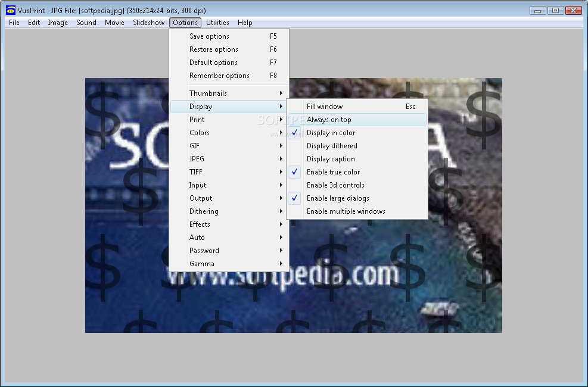Image resolution: width=588 pixels, height=387 pixels.
Task: Minimize the VuePrint window
Action: tap(538, 11)
